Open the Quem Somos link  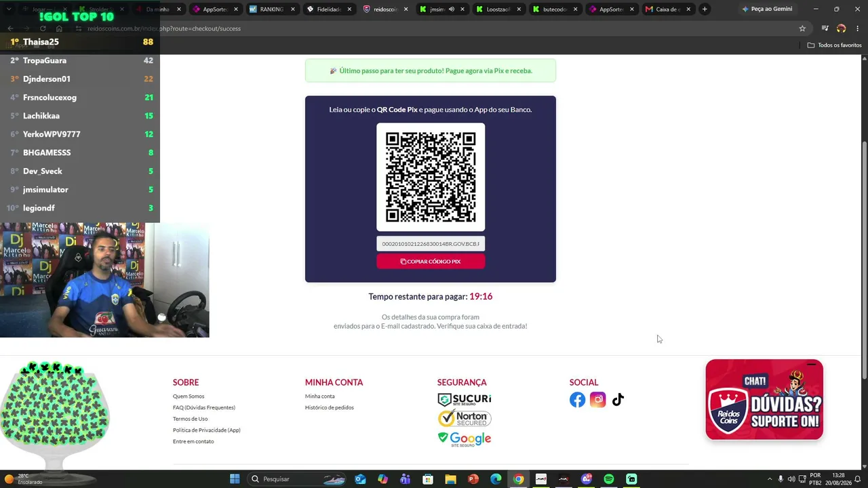pyautogui.click(x=189, y=396)
